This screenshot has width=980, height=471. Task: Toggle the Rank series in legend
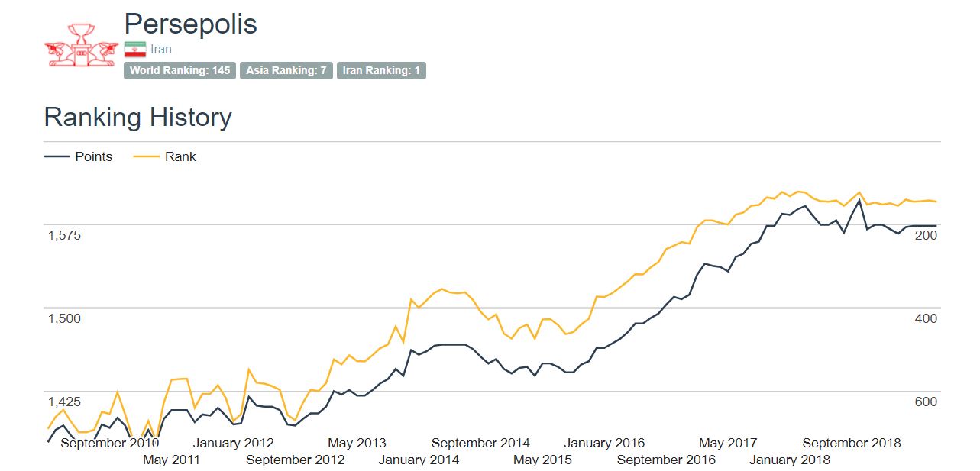pos(165,156)
